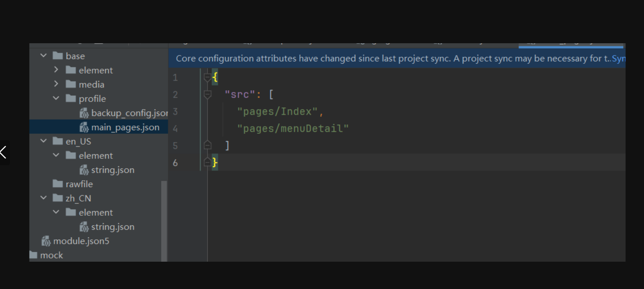This screenshot has width=644, height=289.
Task: Click the backup_config.json file icon
Action: click(x=84, y=113)
